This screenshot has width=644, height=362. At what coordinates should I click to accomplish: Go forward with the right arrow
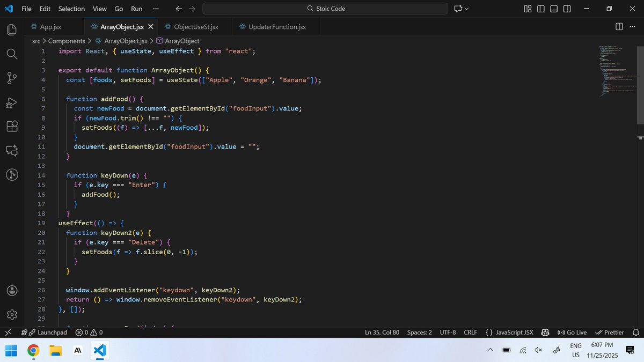pos(192,9)
